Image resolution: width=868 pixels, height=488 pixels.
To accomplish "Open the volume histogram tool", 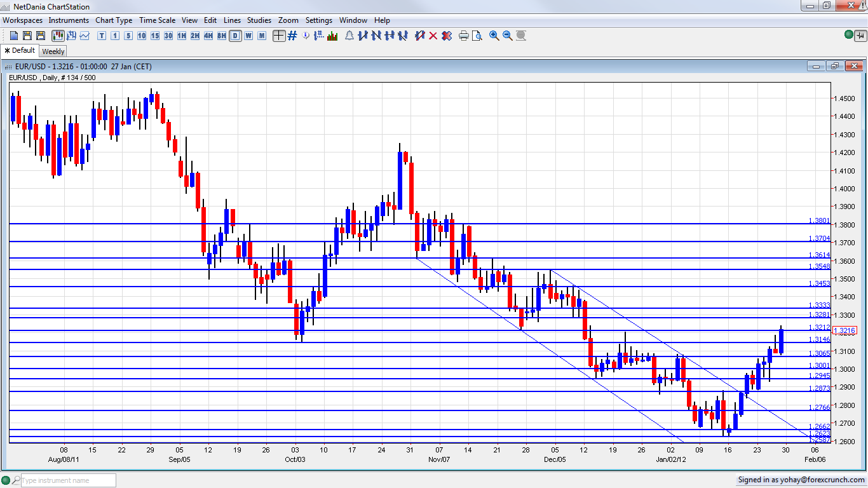I will (x=332, y=36).
